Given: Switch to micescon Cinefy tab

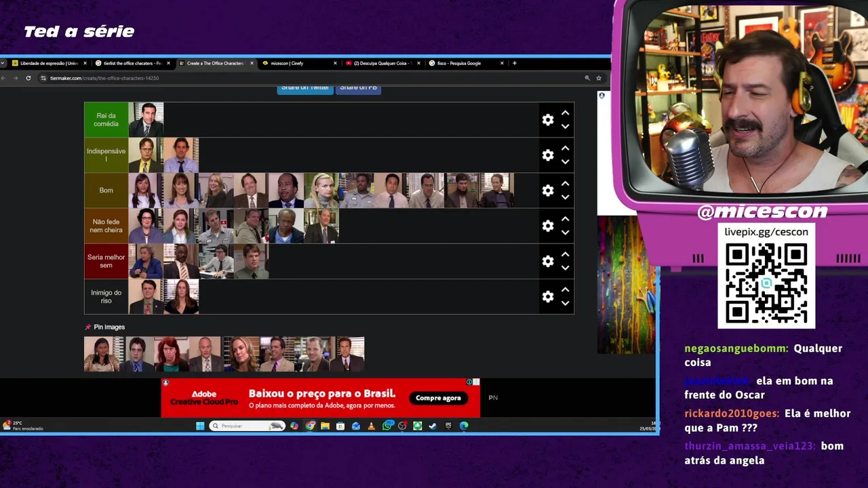Looking at the screenshot, I should (x=299, y=63).
